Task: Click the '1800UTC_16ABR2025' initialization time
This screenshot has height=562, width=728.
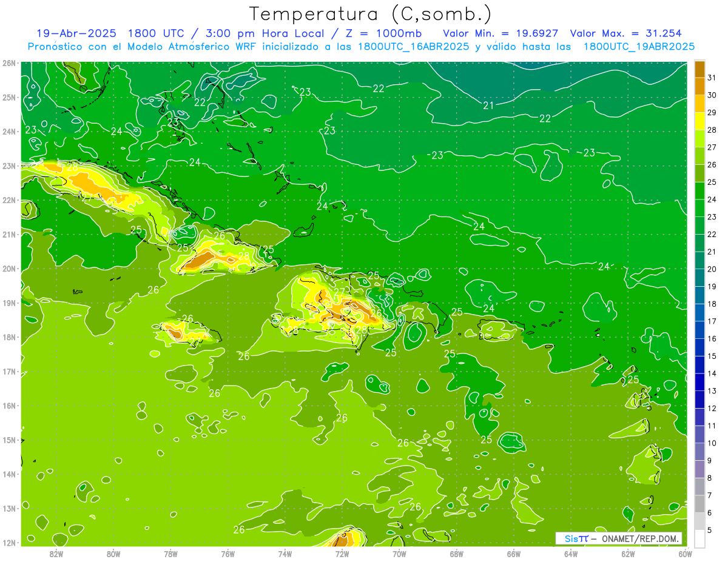Action: coord(414,47)
